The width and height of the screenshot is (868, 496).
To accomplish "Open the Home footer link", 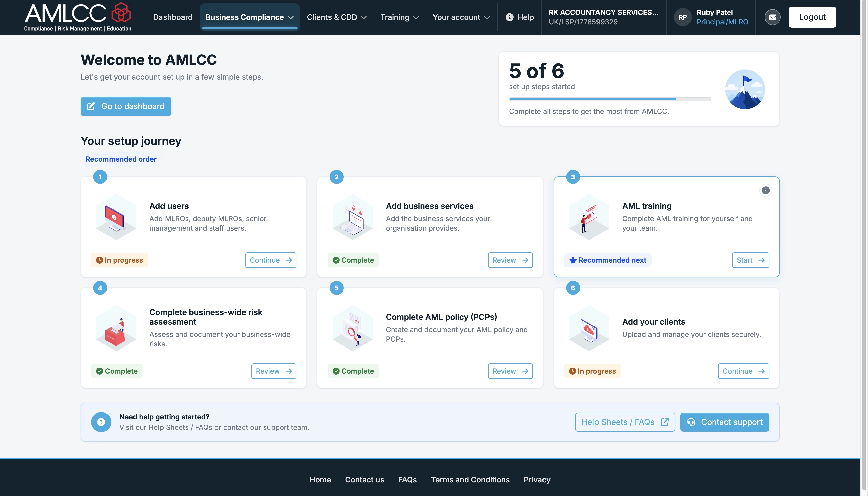I will point(320,480).
